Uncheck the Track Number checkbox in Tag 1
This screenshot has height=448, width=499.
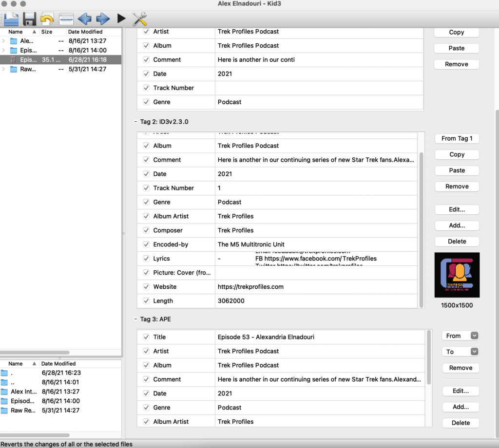pyautogui.click(x=146, y=88)
